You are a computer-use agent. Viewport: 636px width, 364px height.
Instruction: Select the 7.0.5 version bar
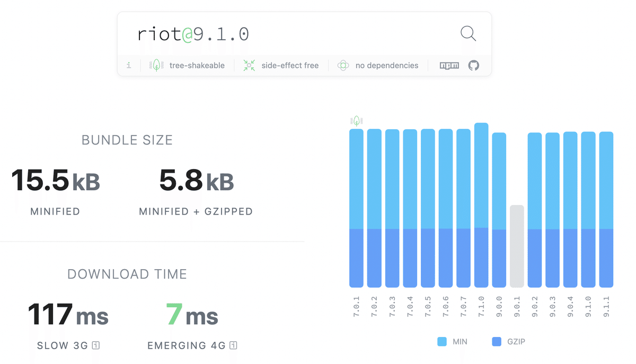tap(428, 208)
